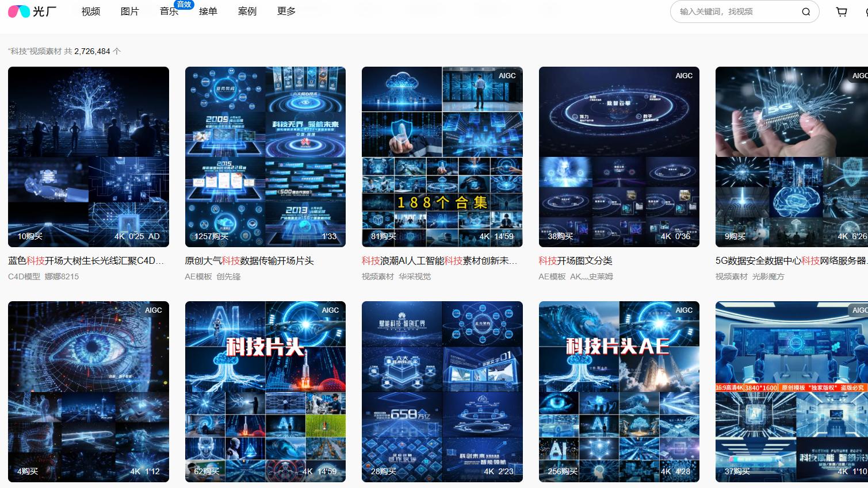Click AIGC badge on 科技片头AE thumbnail
Screen dimensions: 868x488
(x=683, y=310)
